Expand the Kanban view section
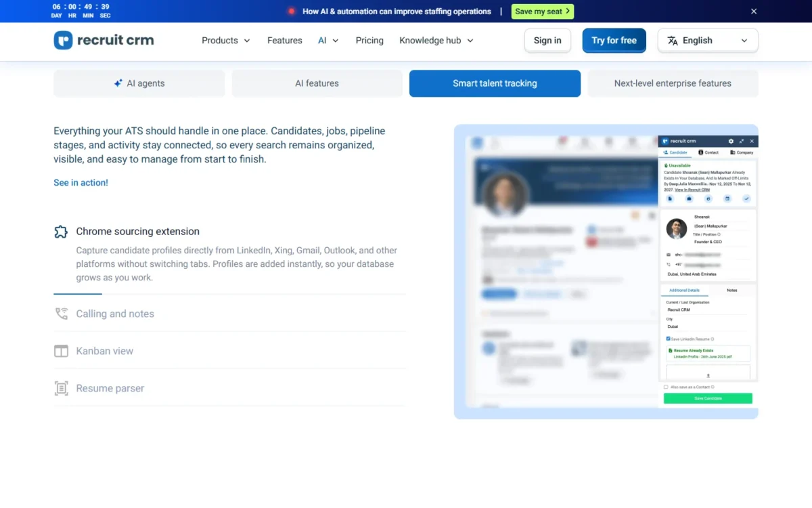The width and height of the screenshot is (812, 508). pyautogui.click(x=229, y=351)
